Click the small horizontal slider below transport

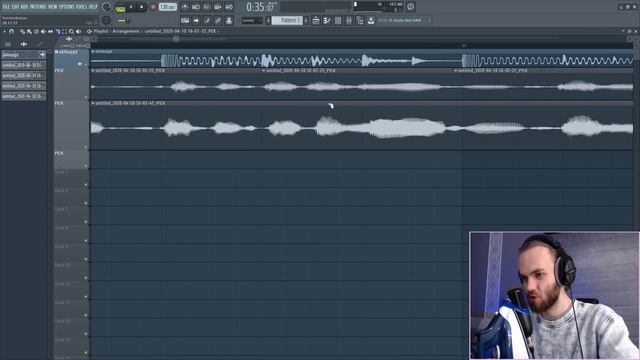(123, 20)
